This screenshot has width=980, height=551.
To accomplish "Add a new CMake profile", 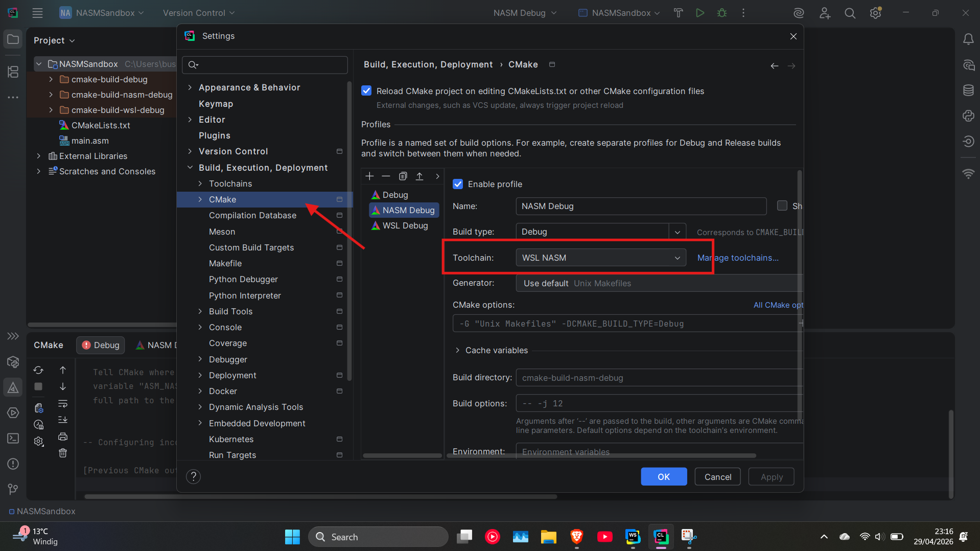I will 369,176.
